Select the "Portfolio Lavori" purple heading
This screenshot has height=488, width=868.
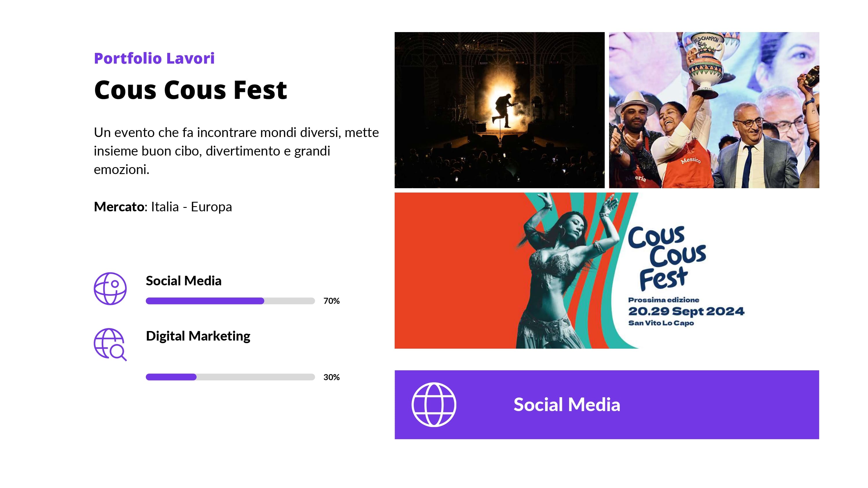(x=154, y=58)
